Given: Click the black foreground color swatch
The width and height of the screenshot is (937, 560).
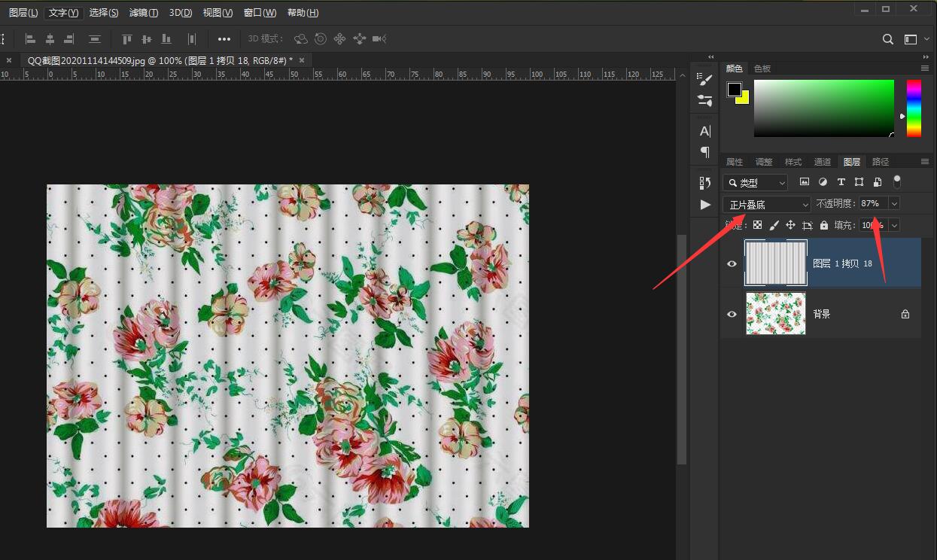Looking at the screenshot, I should coord(735,90).
